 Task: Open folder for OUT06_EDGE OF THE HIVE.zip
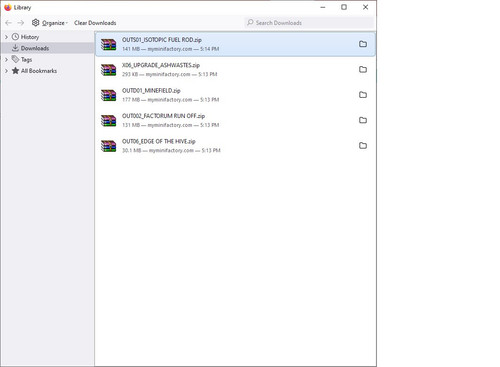(x=363, y=145)
